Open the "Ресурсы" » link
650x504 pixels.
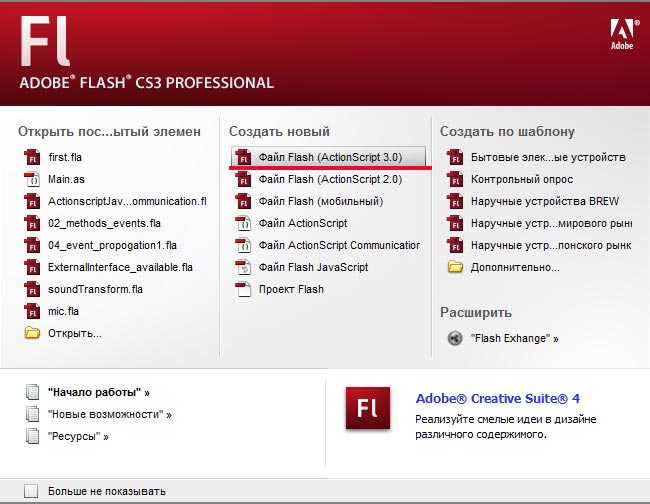78,436
